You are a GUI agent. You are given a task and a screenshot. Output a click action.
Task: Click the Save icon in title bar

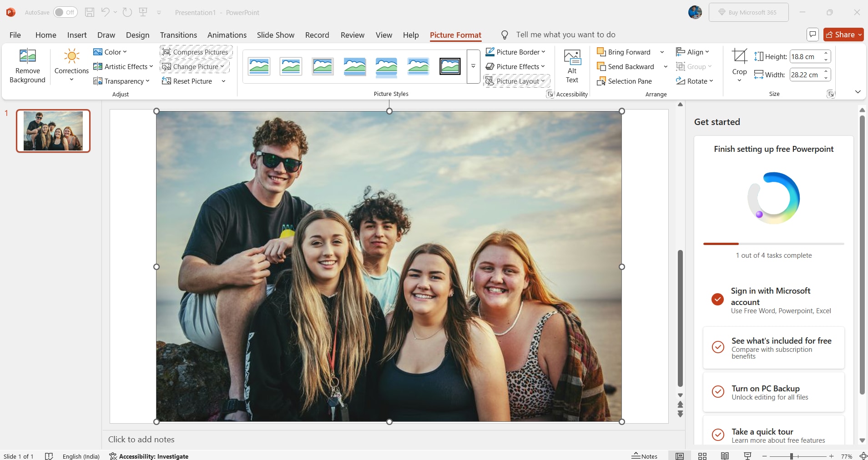click(90, 12)
